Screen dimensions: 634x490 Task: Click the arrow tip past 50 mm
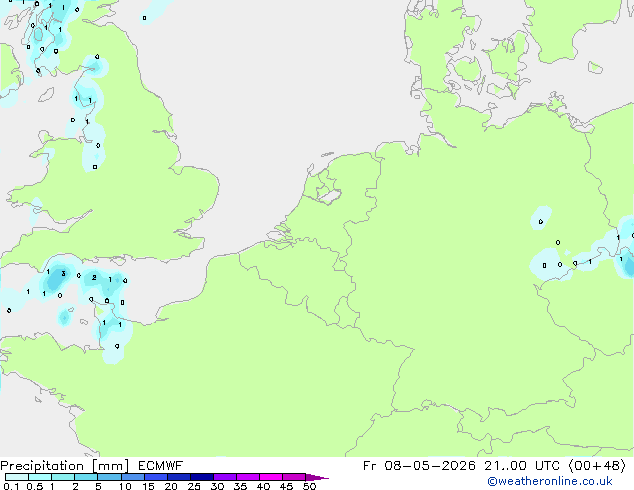tap(317, 477)
